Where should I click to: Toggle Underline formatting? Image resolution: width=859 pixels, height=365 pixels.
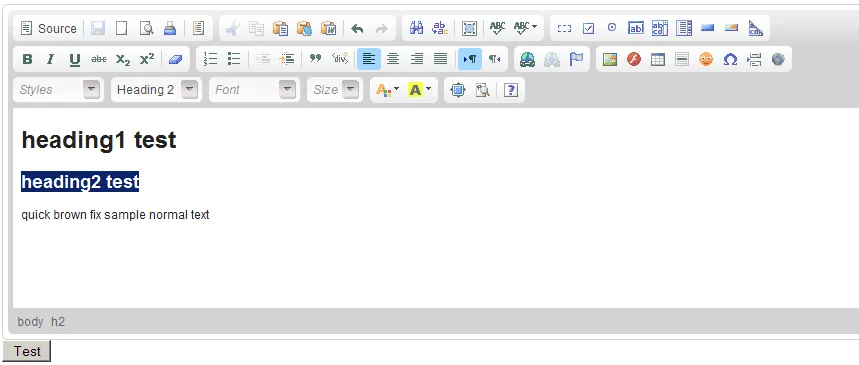click(75, 59)
